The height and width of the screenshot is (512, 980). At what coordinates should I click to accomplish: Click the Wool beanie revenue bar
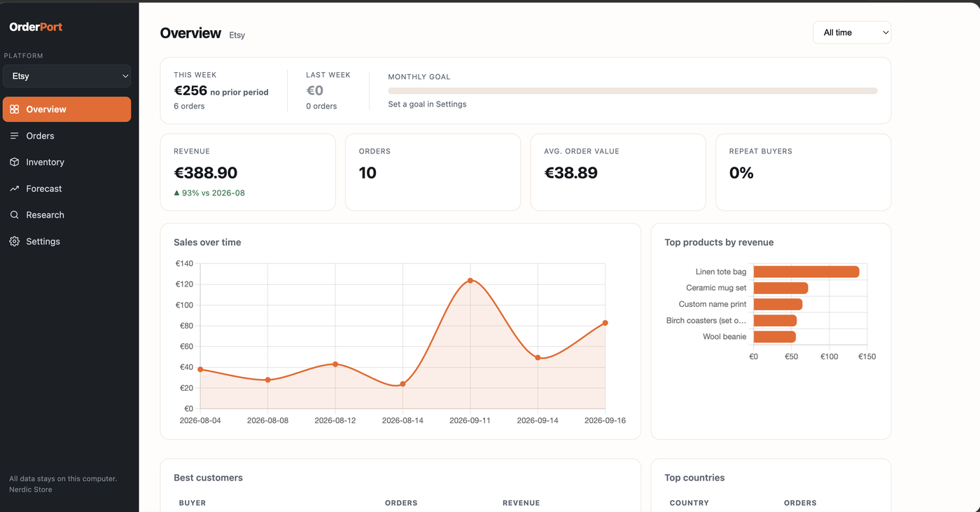click(775, 337)
